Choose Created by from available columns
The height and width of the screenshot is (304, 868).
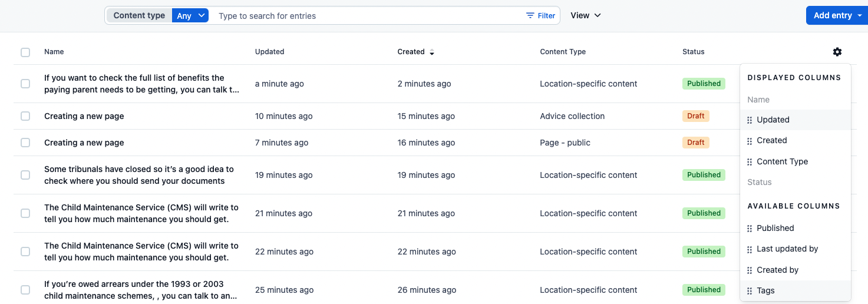click(777, 270)
